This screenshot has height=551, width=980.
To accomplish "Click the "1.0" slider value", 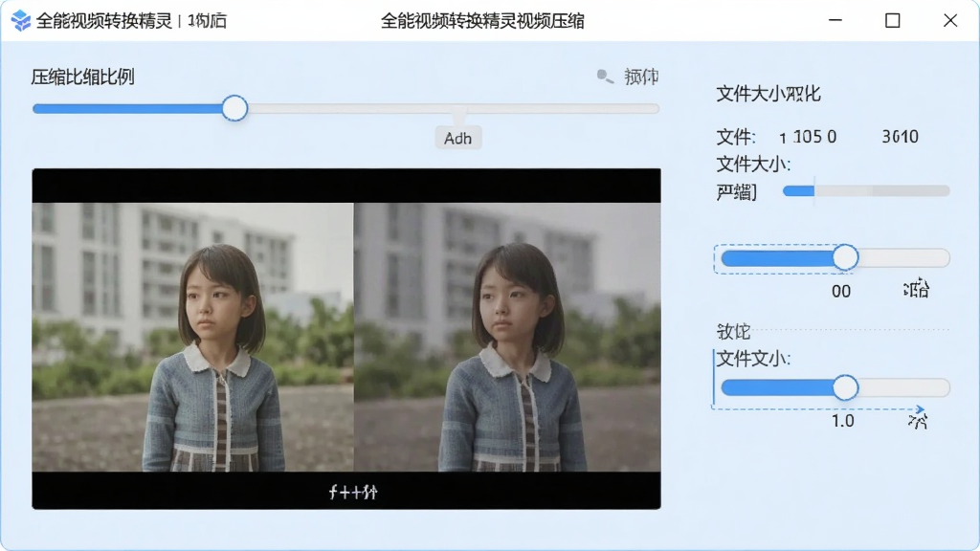I will pyautogui.click(x=842, y=421).
